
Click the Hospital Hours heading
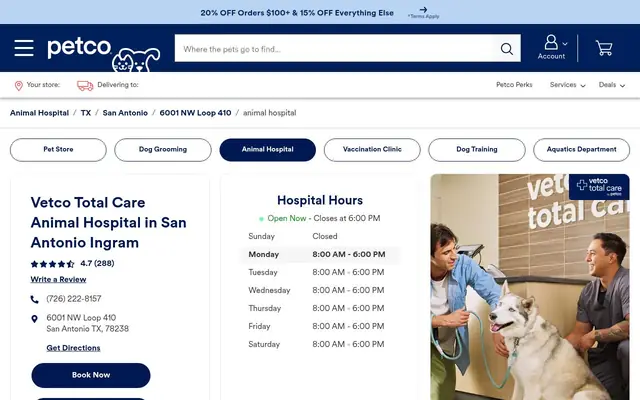[x=320, y=200]
